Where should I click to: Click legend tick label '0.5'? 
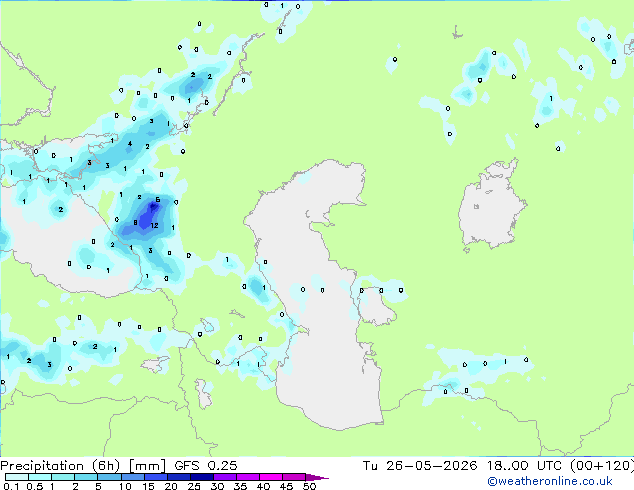point(34,486)
